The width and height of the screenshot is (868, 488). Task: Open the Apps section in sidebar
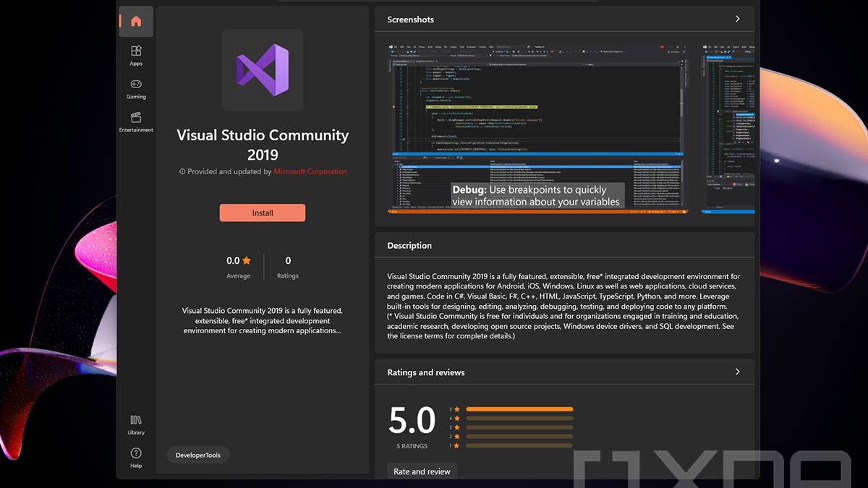point(136,55)
